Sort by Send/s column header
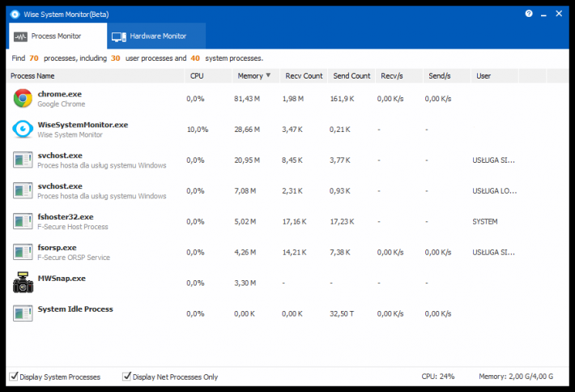This screenshot has width=575, height=392. click(x=447, y=76)
